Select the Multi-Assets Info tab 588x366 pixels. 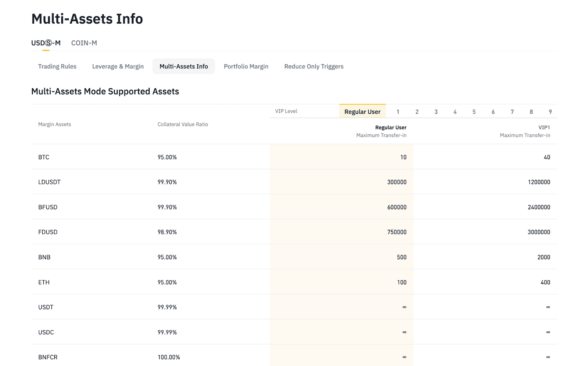pos(183,66)
